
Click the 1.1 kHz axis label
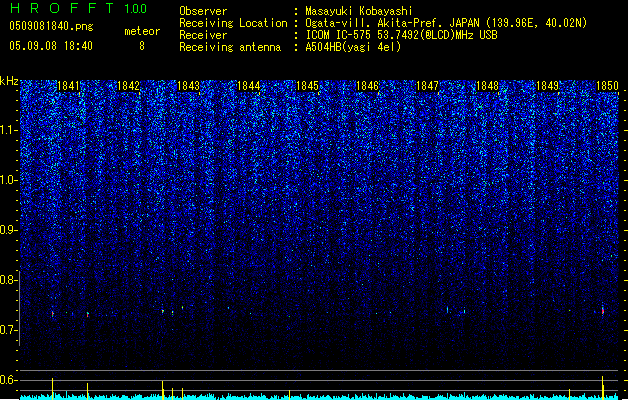(x=9, y=130)
